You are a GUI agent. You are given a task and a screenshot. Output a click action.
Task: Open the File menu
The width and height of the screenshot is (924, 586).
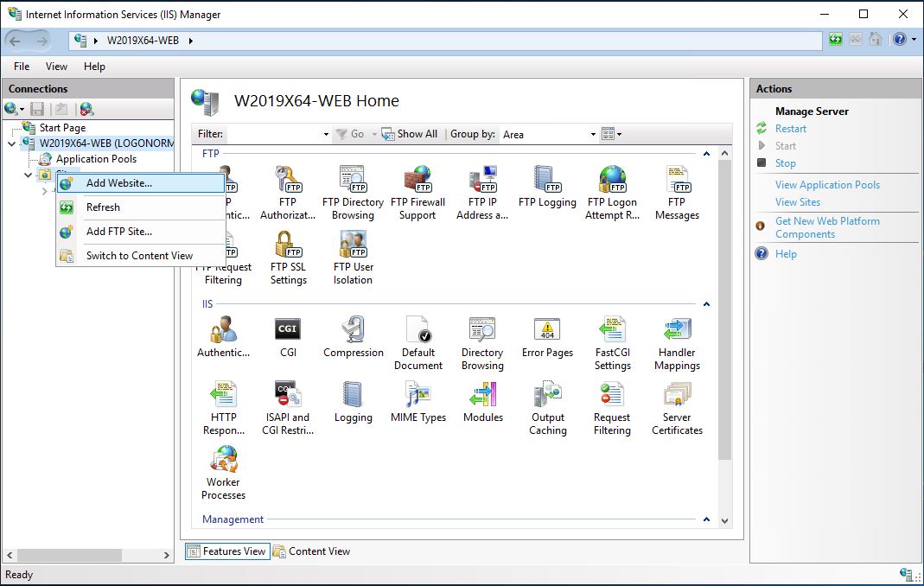coord(22,67)
